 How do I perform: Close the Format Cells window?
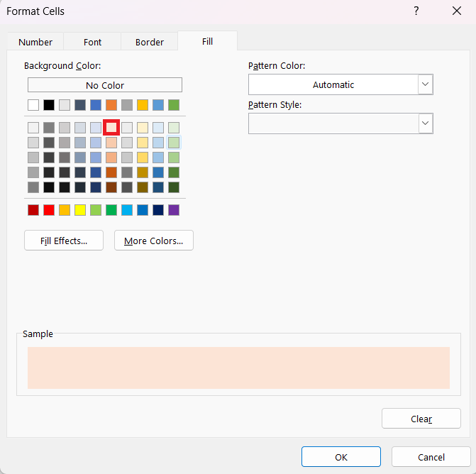(x=457, y=11)
